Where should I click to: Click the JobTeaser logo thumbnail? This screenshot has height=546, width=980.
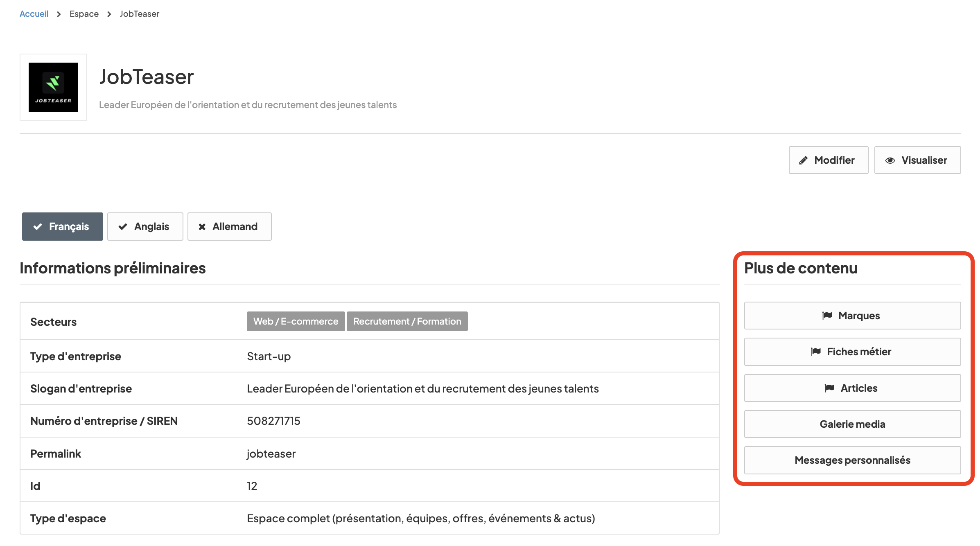pos(53,87)
